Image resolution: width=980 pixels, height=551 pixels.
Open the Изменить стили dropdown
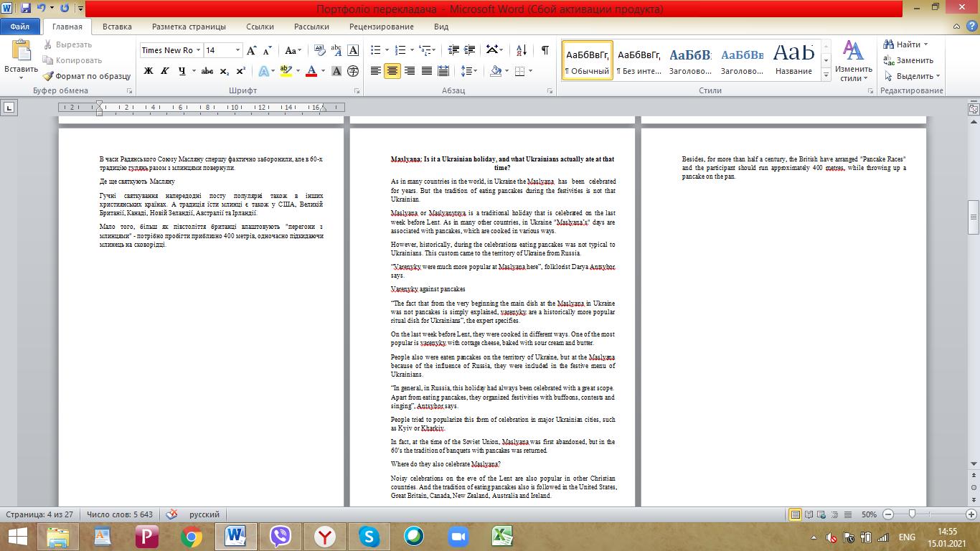[853, 62]
